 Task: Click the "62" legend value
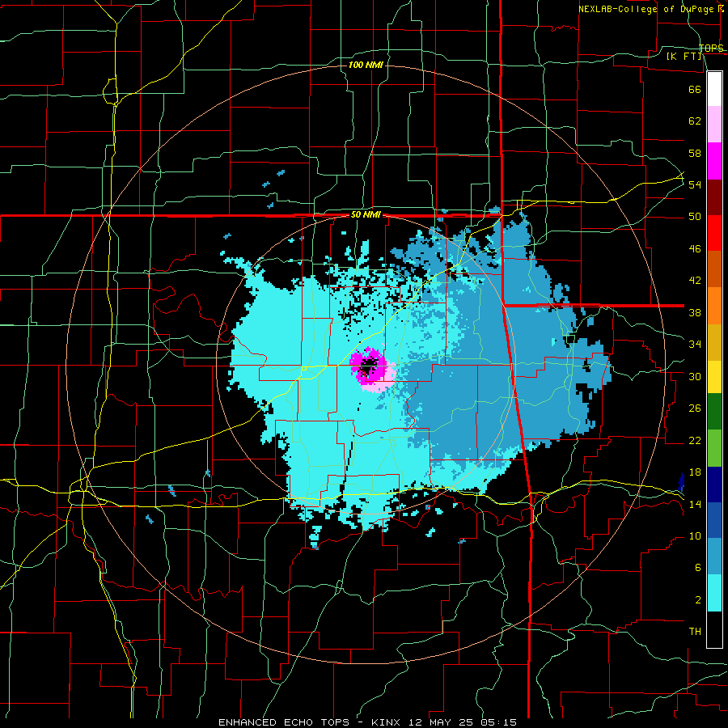(x=695, y=121)
